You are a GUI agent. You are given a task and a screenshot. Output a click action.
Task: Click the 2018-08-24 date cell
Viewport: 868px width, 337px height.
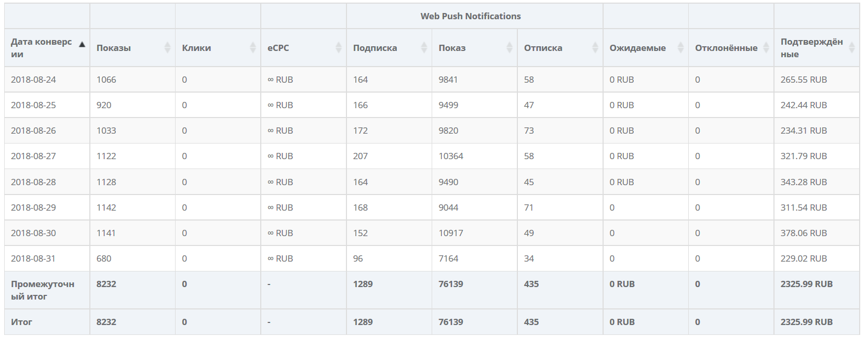pyautogui.click(x=33, y=80)
